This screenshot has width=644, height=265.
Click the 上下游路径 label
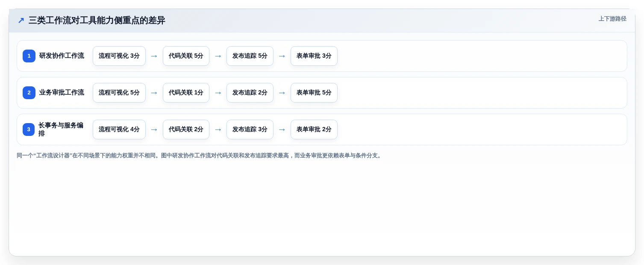(x=612, y=19)
